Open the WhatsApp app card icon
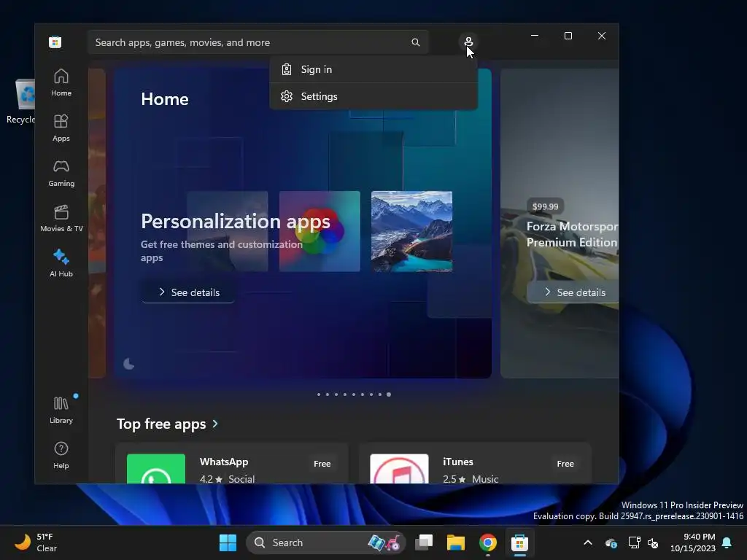 [x=156, y=469]
